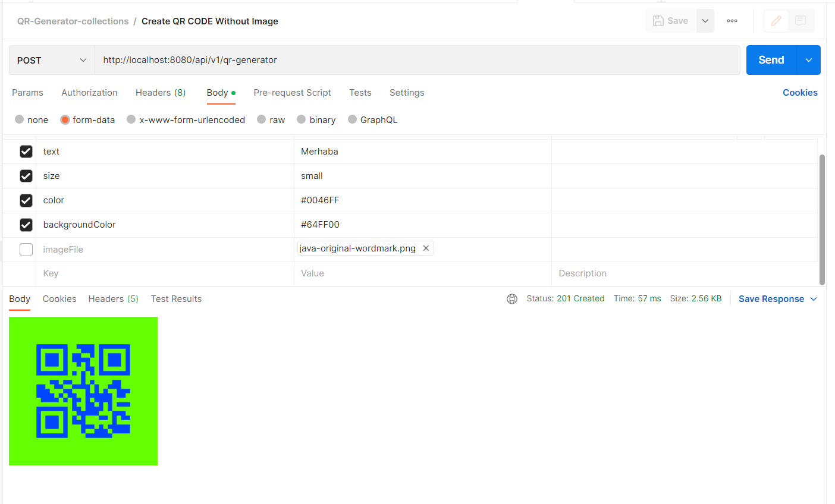
Task: Remove the java-original-wordmark.png file
Action: click(426, 248)
